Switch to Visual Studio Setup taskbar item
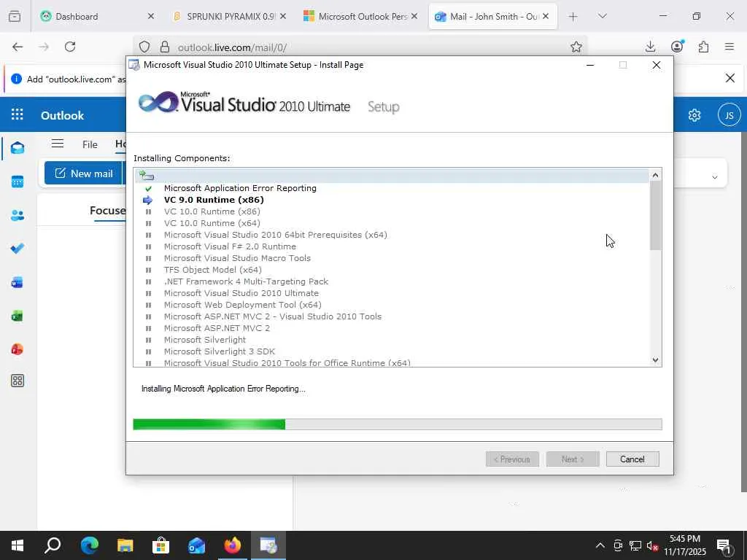The image size is (747, 560). 268,545
